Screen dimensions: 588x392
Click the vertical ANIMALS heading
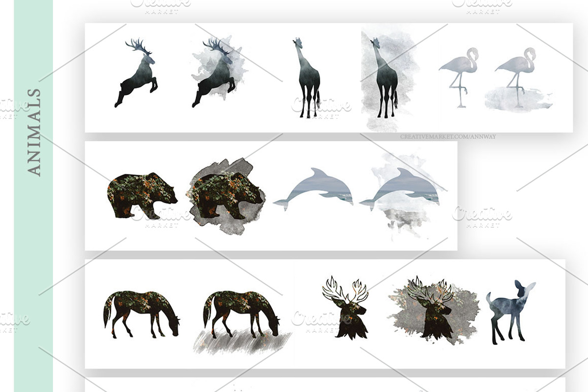click(33, 132)
